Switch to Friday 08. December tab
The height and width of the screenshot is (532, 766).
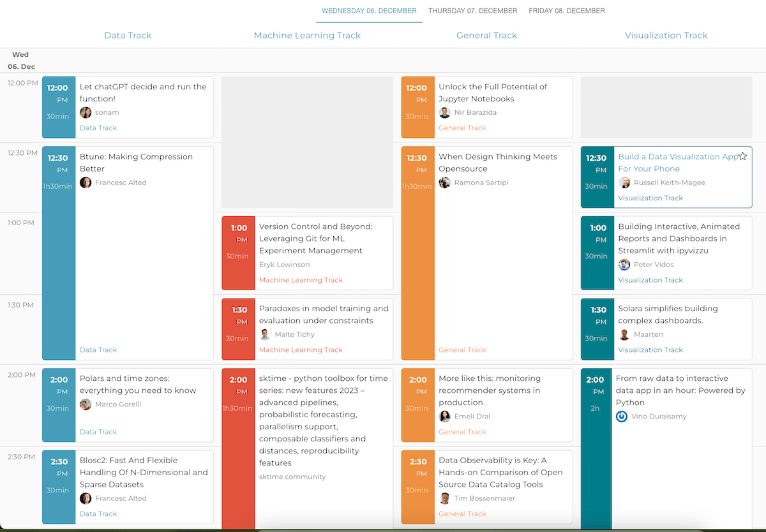click(x=566, y=11)
